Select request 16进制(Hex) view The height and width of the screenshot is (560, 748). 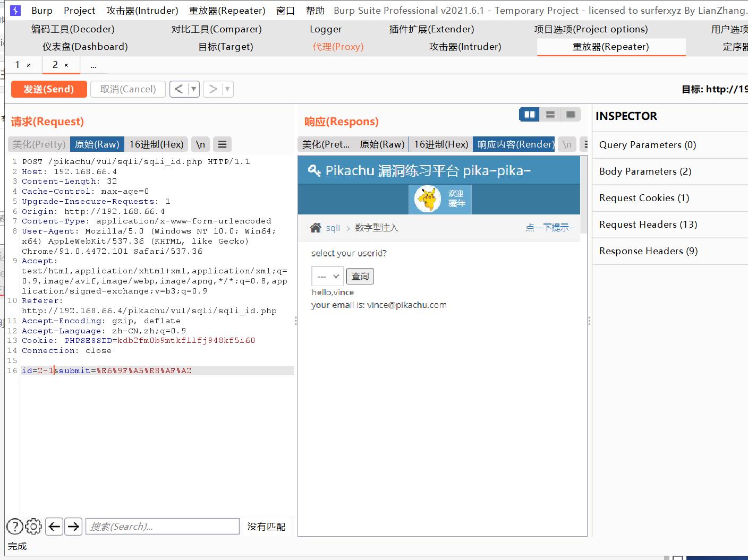tap(156, 144)
